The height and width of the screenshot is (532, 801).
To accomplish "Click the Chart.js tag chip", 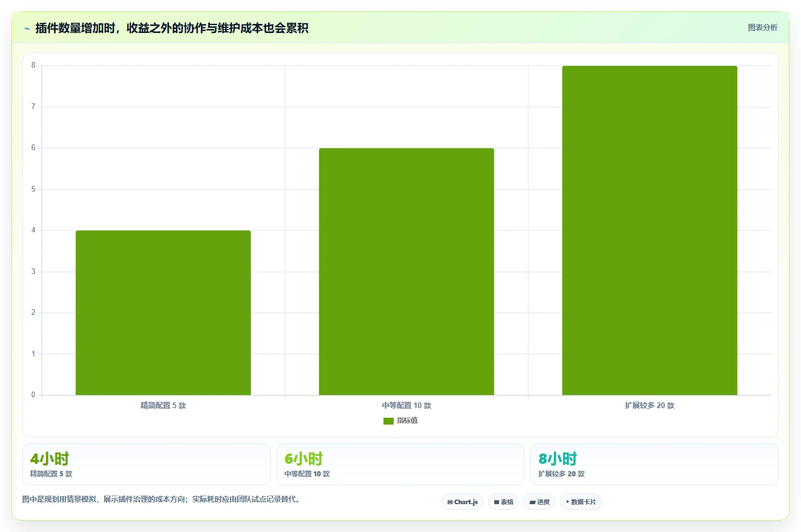I will 463,502.
